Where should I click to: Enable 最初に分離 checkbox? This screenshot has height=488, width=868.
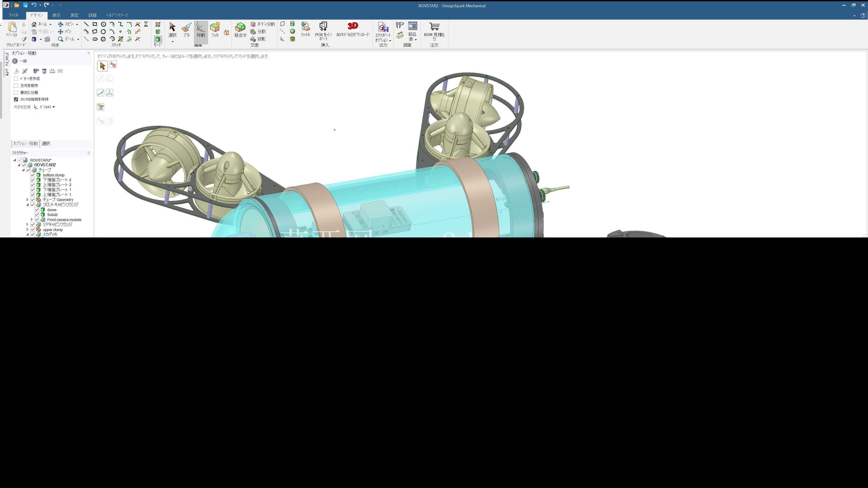tap(16, 93)
